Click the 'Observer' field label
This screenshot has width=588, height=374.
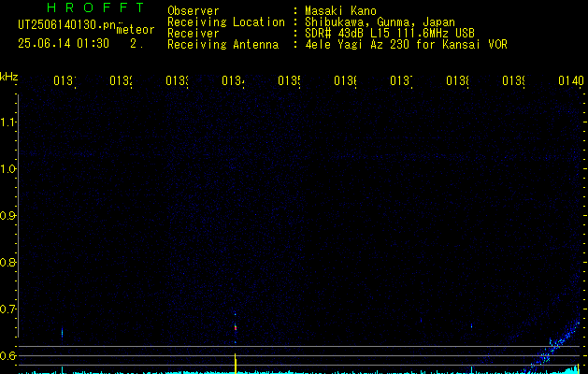pos(194,11)
